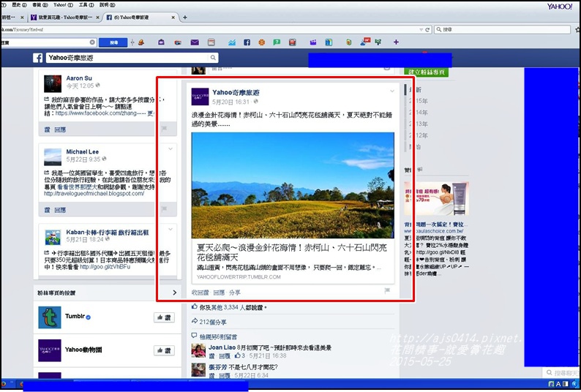Image resolution: width=581 pixels, height=392 pixels.
Task: Open the 書籤 menu
Action: pyautogui.click(x=40, y=5)
